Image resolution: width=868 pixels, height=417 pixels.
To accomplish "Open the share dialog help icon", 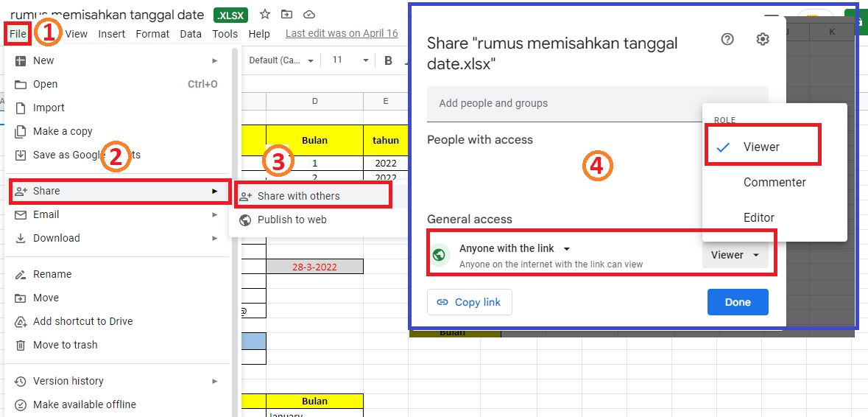I will (x=727, y=39).
